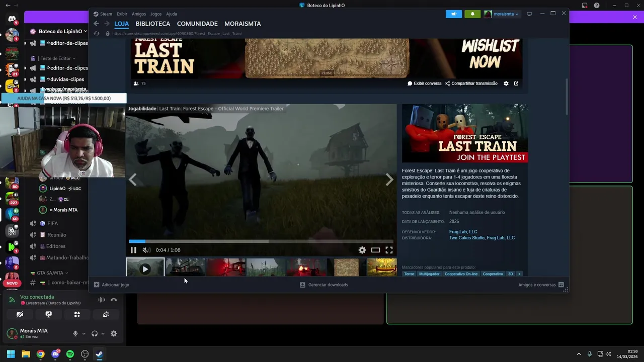Screen dimensions: 644x362
Task: Show previous media with left arrow
Action: point(133,179)
